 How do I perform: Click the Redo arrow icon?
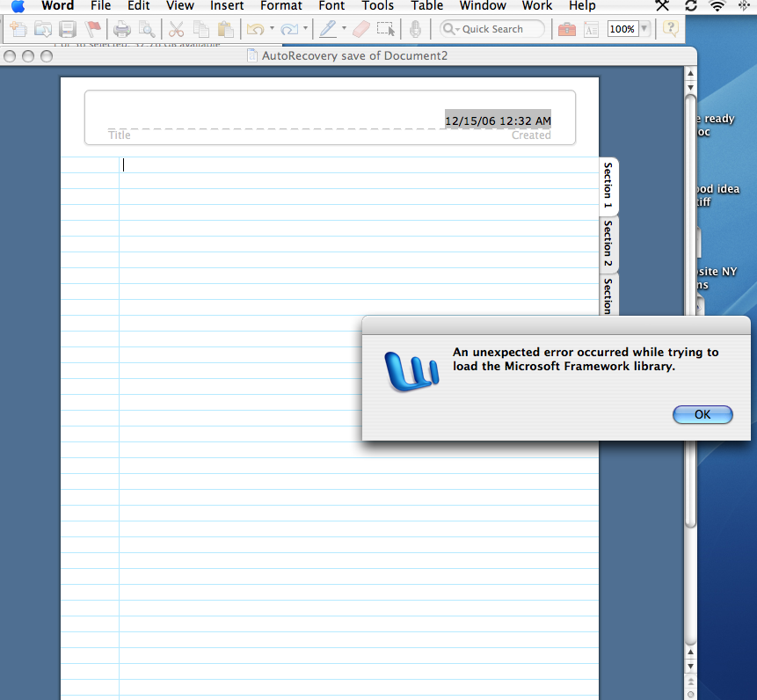pyautogui.click(x=288, y=29)
